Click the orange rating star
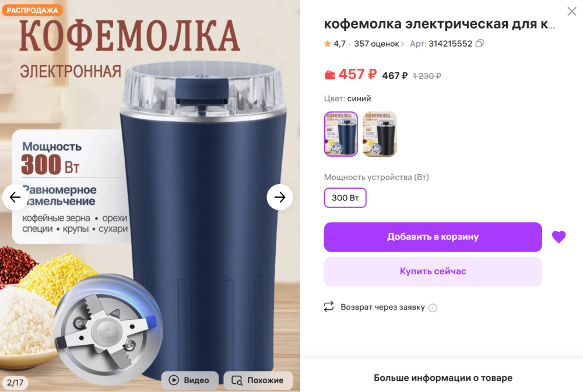 point(328,44)
